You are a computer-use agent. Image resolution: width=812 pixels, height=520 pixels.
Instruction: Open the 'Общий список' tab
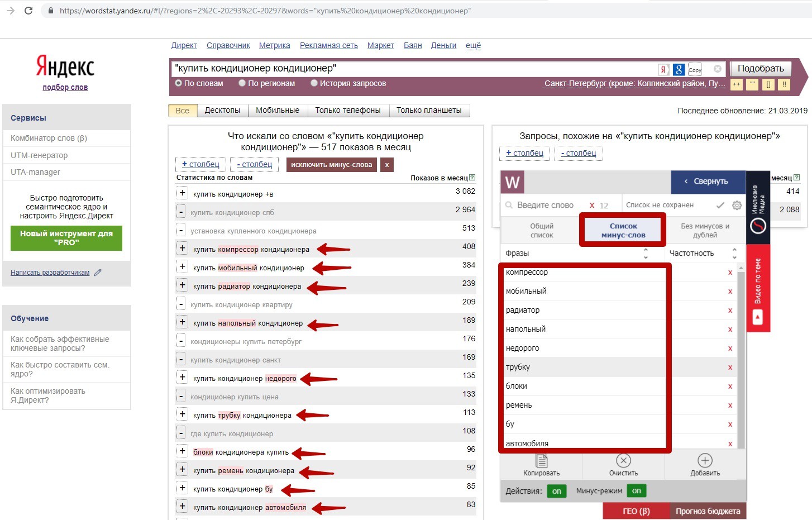point(542,231)
